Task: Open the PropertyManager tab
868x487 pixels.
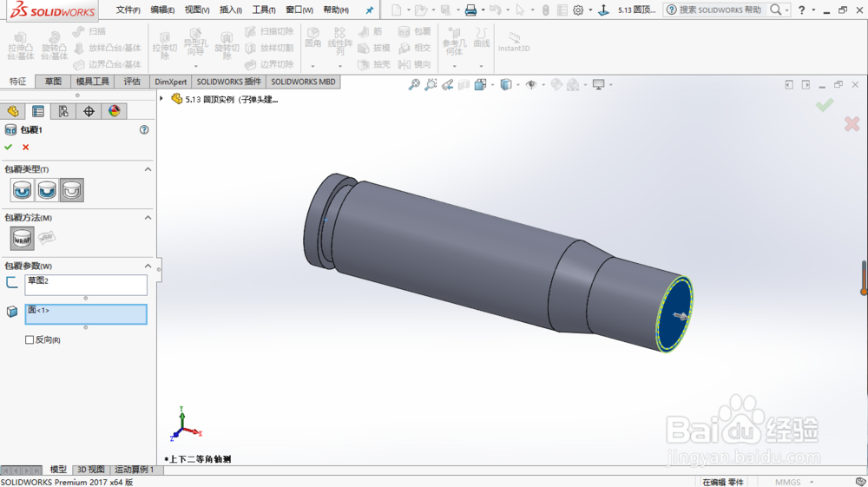Action: coord(37,111)
